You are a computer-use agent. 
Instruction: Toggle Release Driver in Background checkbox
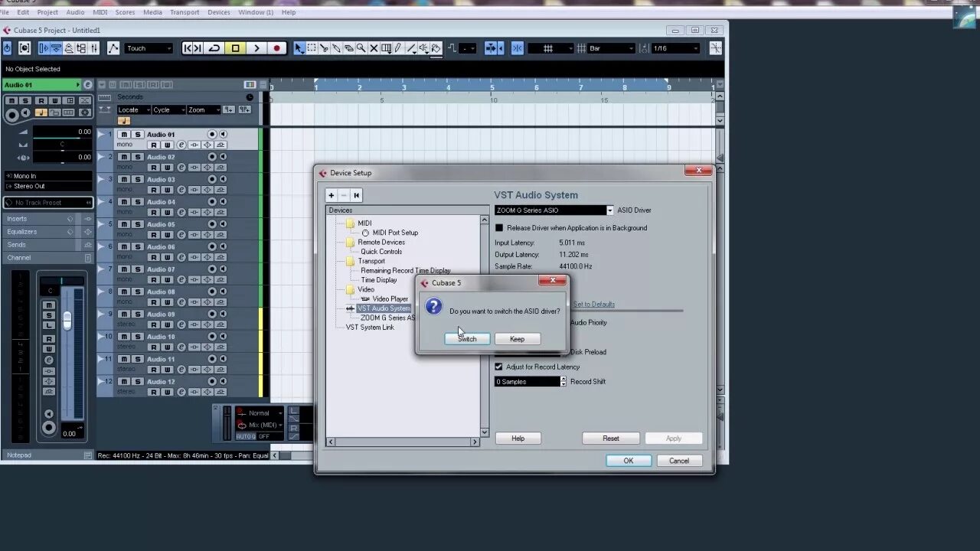coord(499,228)
